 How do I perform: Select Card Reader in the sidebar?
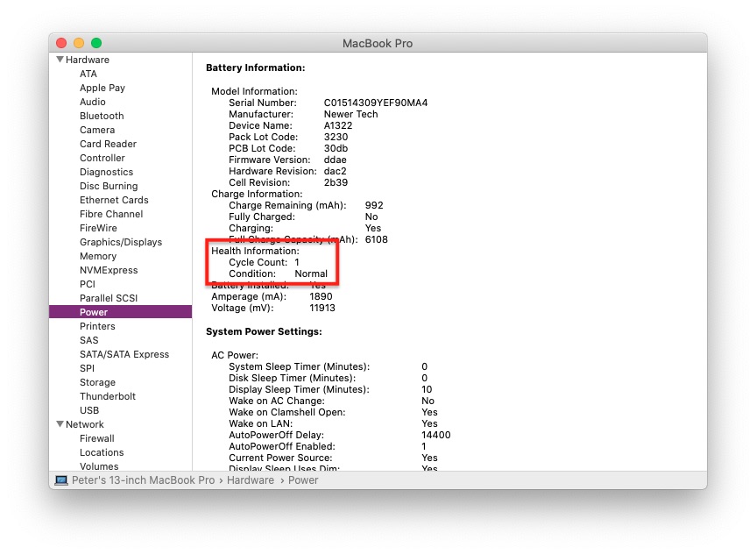tap(108, 144)
